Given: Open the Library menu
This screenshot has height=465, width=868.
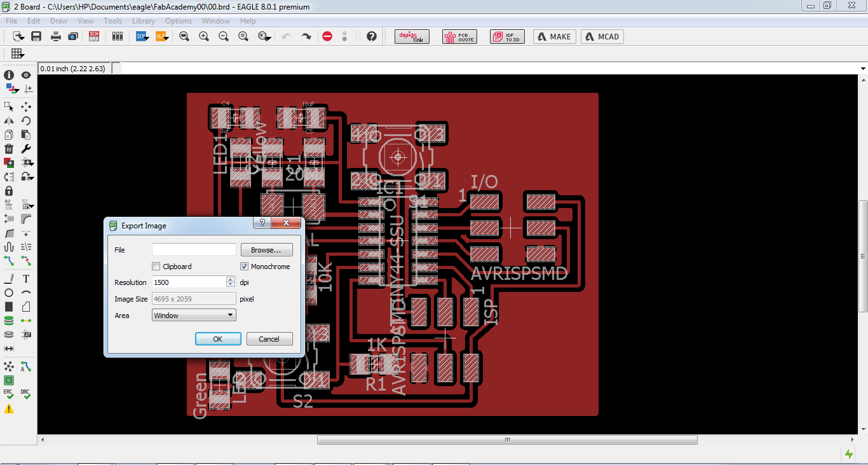Looking at the screenshot, I should click(x=144, y=21).
